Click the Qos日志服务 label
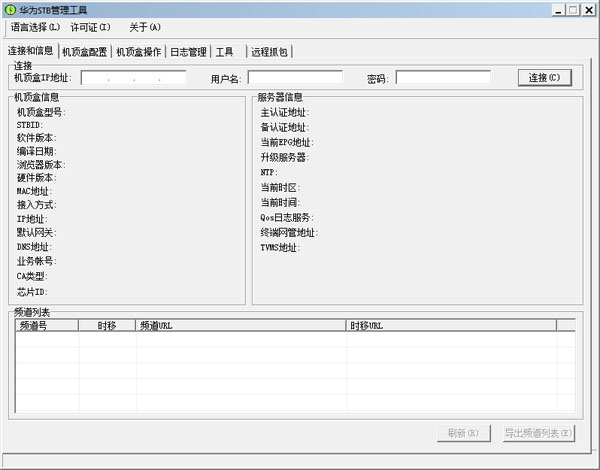 point(287,217)
